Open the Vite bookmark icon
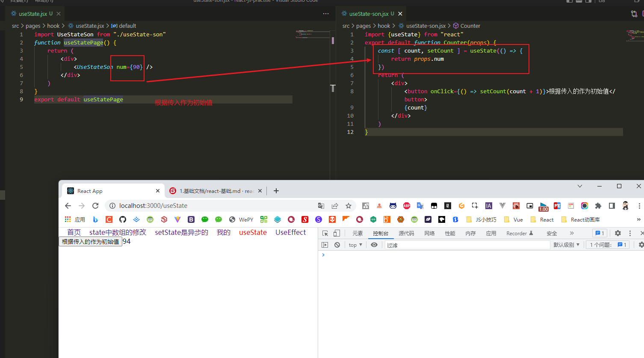Viewport: 644px width, 358px height. coord(177,219)
